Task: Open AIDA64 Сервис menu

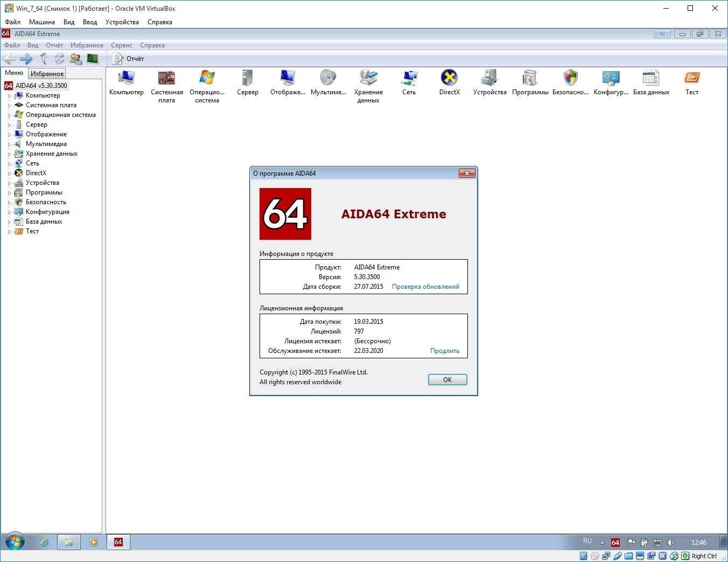Action: coord(122,45)
